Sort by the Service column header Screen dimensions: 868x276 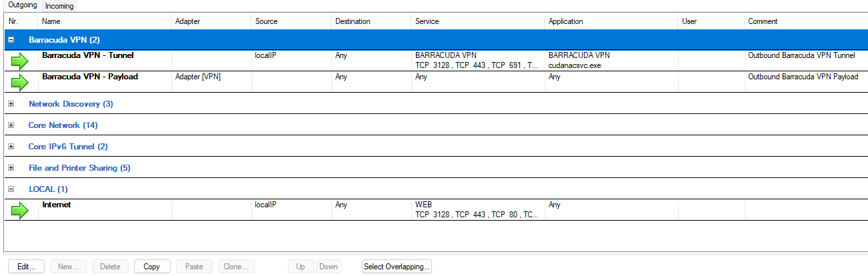tap(477, 21)
